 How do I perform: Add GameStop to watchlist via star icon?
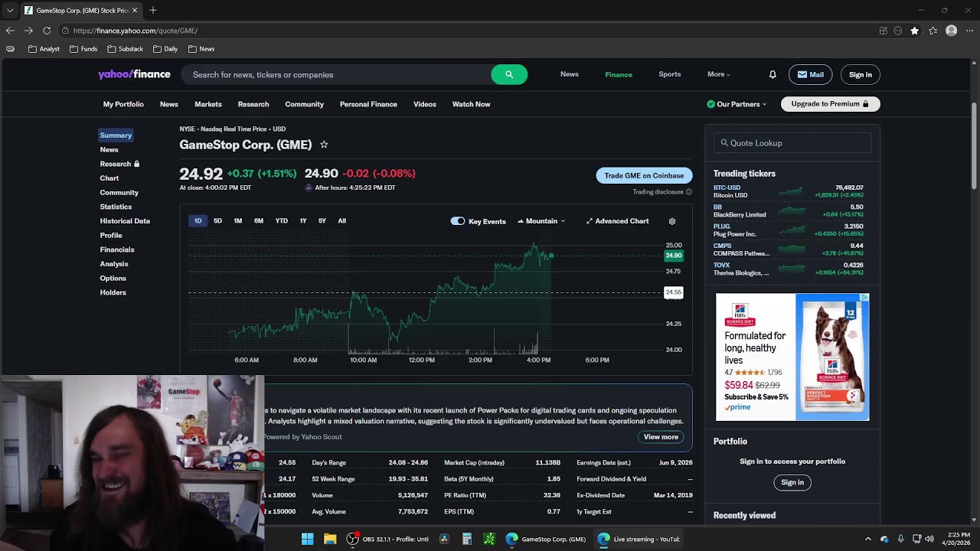[324, 145]
